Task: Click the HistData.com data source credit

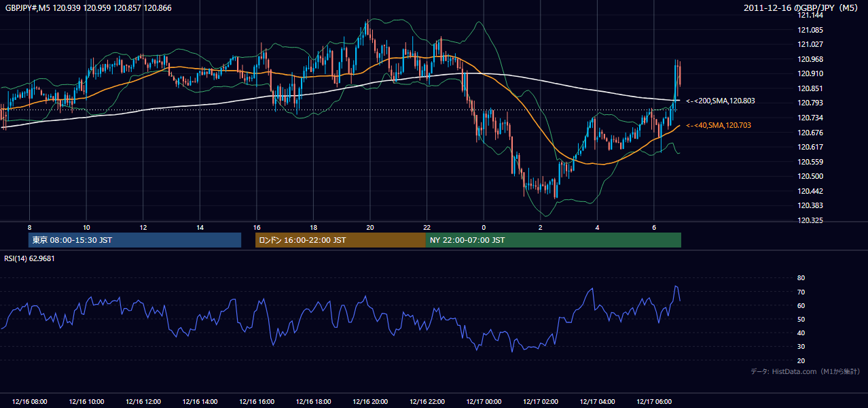Action: 806,371
